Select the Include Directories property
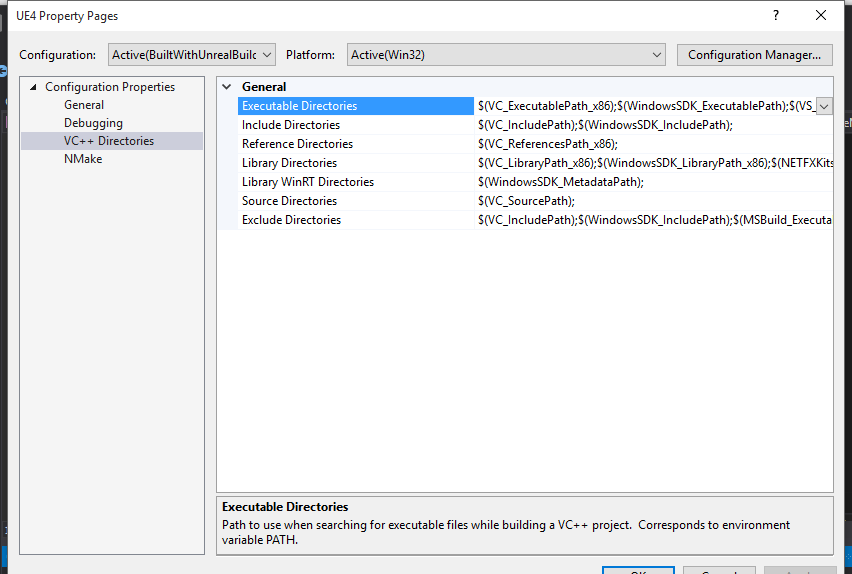Image resolution: width=852 pixels, height=574 pixels. (x=356, y=125)
